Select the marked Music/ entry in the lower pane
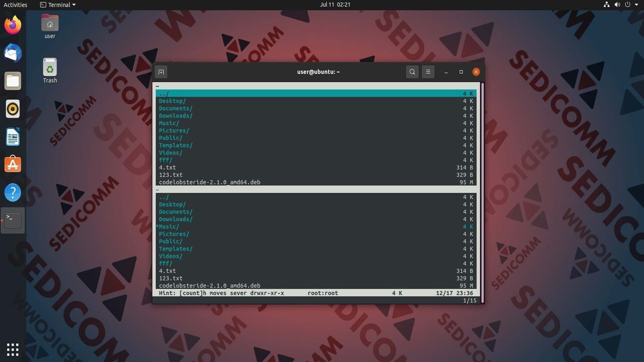The image size is (644, 362). [316, 227]
